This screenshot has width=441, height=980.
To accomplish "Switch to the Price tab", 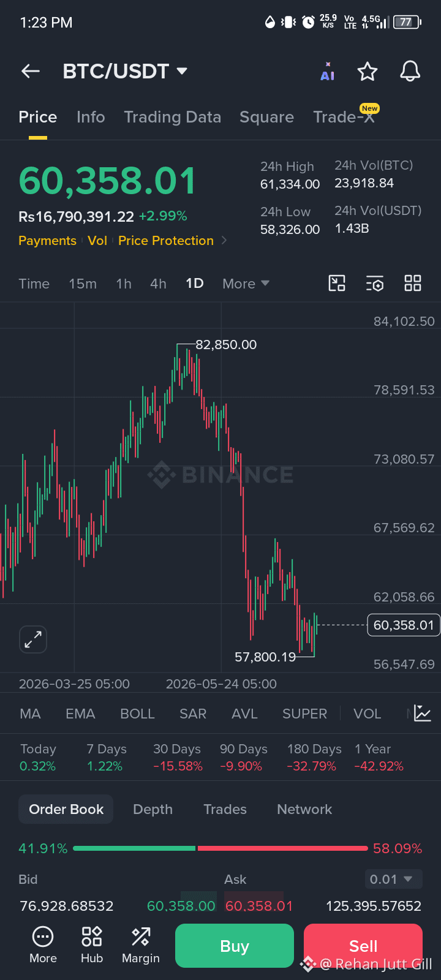I will click(38, 117).
